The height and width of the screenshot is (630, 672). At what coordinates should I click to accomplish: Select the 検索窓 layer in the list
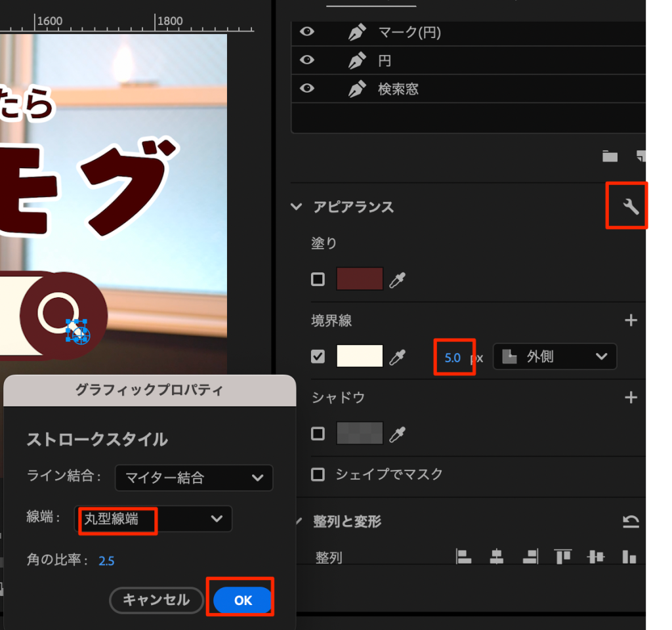pyautogui.click(x=398, y=89)
